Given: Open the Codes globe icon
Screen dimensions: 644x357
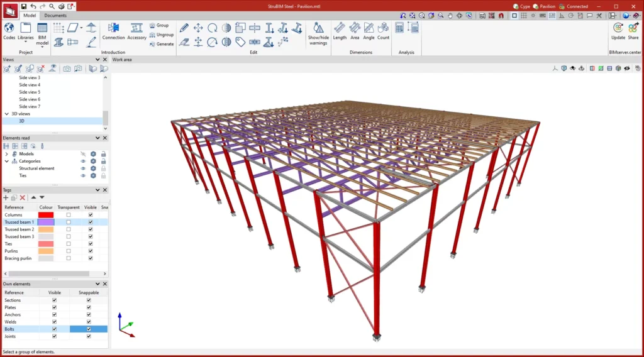Looking at the screenshot, I should 9,29.
